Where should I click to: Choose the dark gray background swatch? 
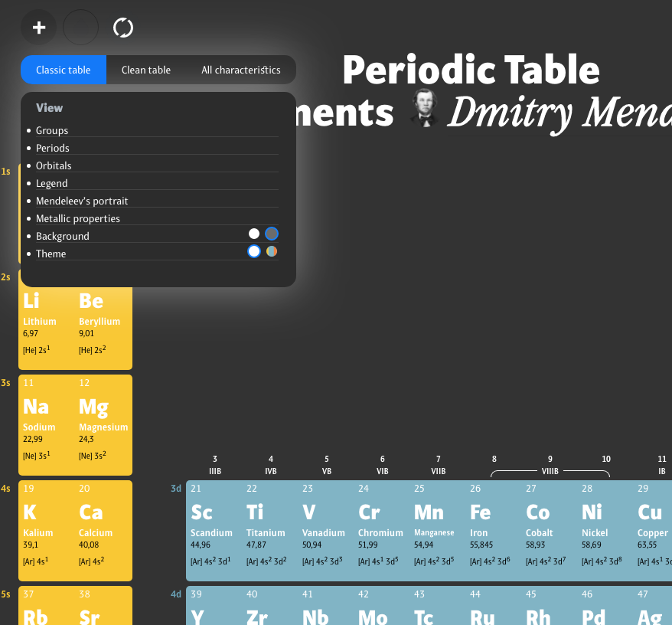click(x=272, y=234)
